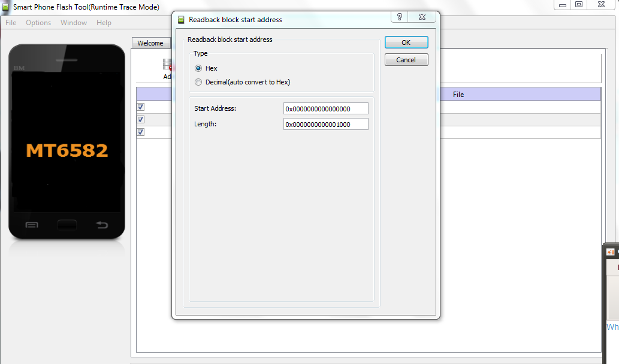This screenshot has height=364, width=619.
Task: Click the phone's menu key icon
Action: [32, 225]
